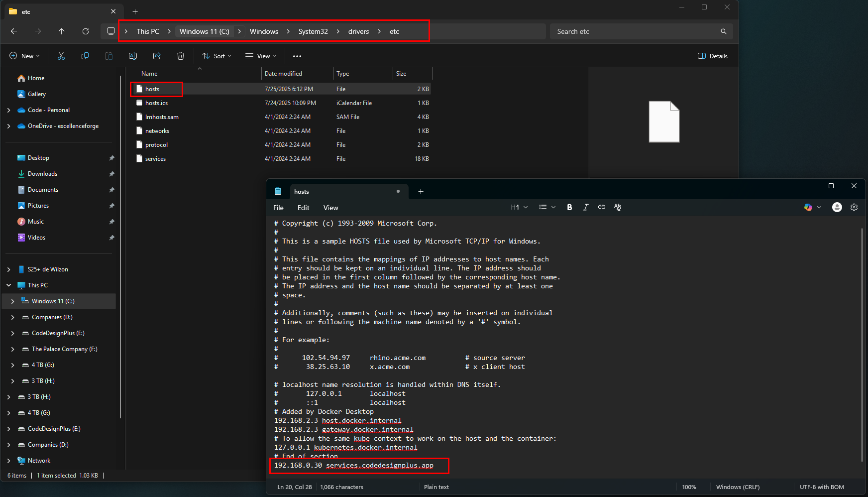The image size is (868, 497).
Task: Open the list style dropdown in Notepad
Action: tap(547, 207)
